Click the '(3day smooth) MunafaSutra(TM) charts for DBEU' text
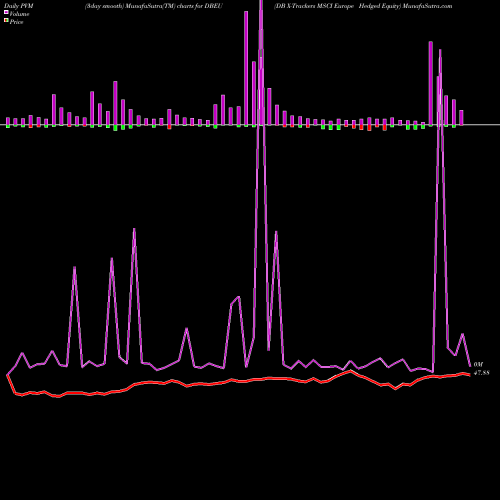The width and height of the screenshot is (500, 500). 154,6
